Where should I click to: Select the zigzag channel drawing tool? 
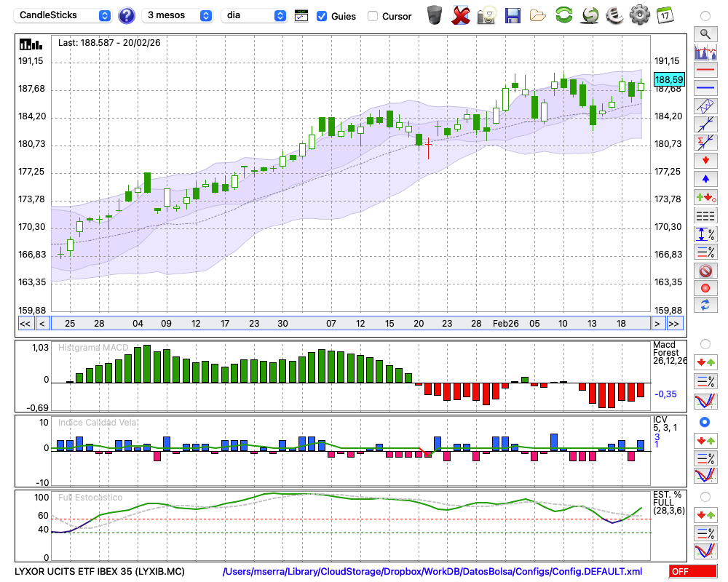tap(705, 106)
